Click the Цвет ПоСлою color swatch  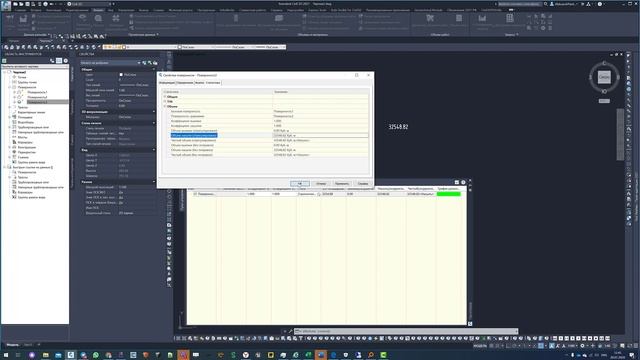coord(121,75)
